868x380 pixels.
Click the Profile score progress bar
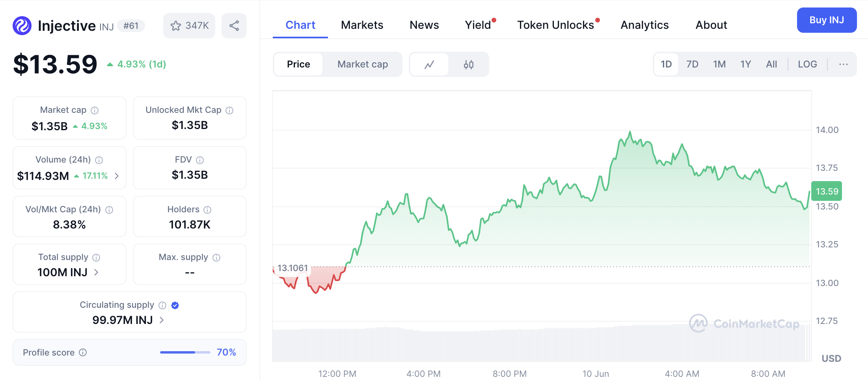[185, 352]
